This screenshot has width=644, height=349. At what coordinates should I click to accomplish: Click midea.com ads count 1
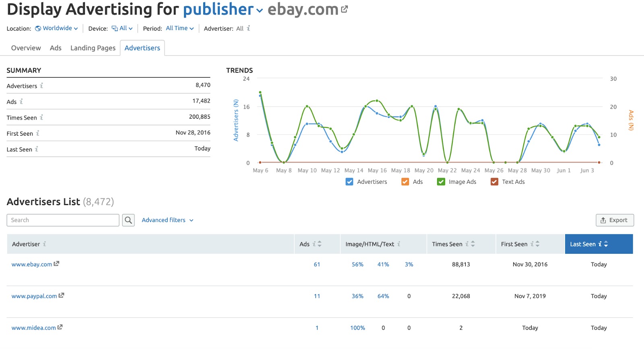click(317, 328)
